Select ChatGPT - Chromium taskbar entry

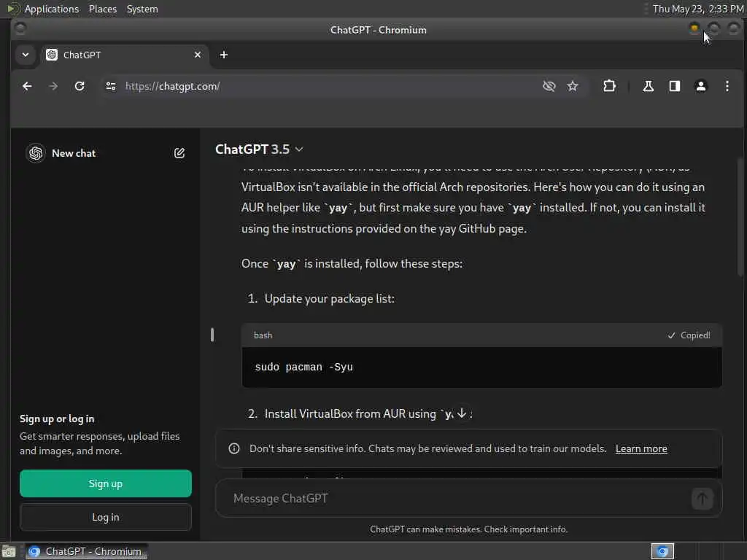86,551
